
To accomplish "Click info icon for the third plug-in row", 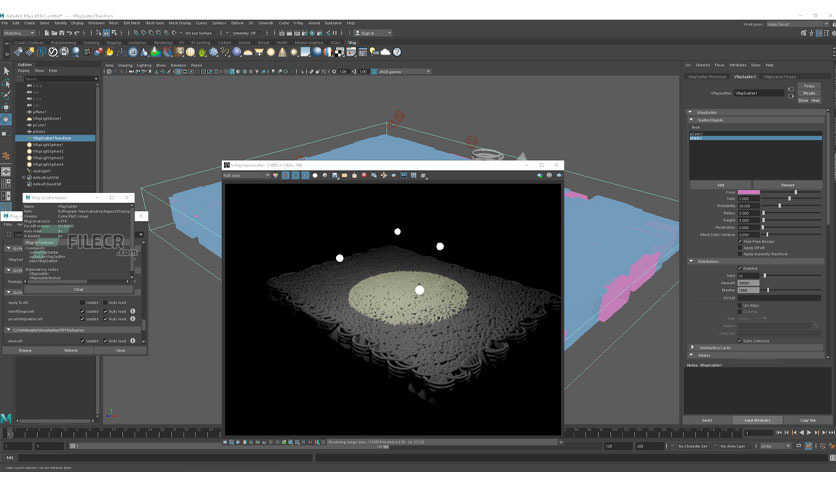I will (x=133, y=319).
